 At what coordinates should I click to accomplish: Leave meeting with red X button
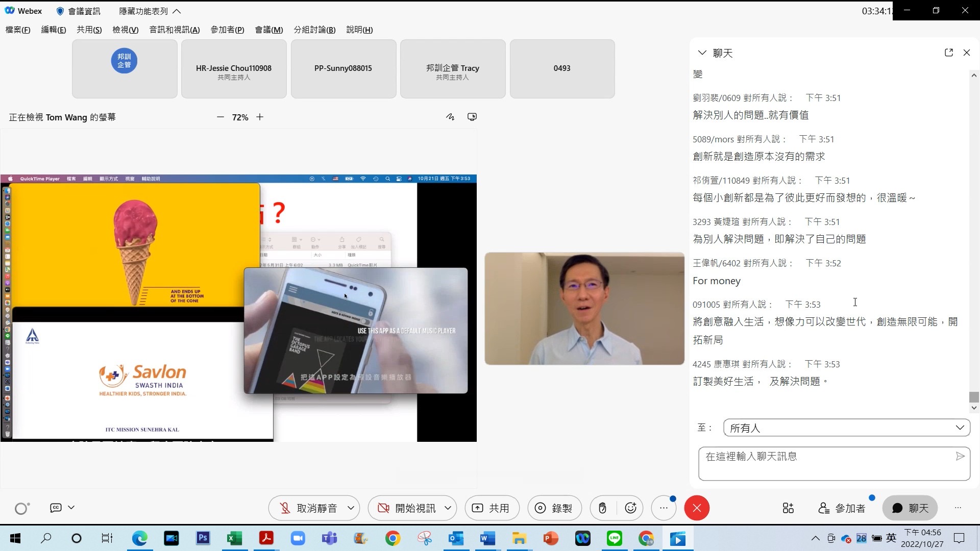[x=697, y=508]
